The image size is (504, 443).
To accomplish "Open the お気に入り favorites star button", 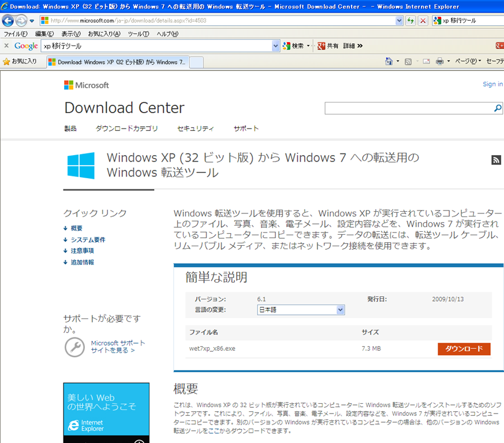I will click(x=20, y=61).
